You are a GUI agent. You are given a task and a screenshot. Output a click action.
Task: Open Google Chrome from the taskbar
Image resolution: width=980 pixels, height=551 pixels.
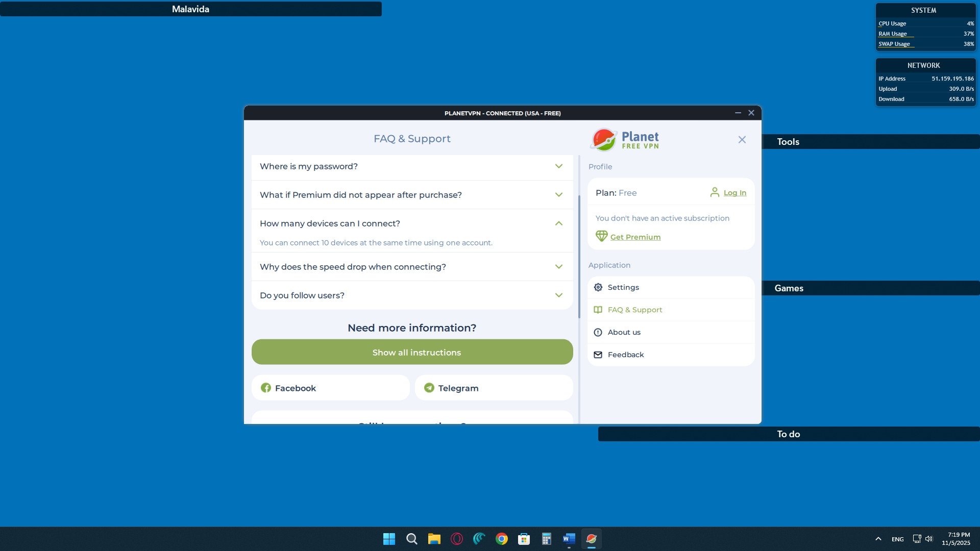click(x=501, y=539)
